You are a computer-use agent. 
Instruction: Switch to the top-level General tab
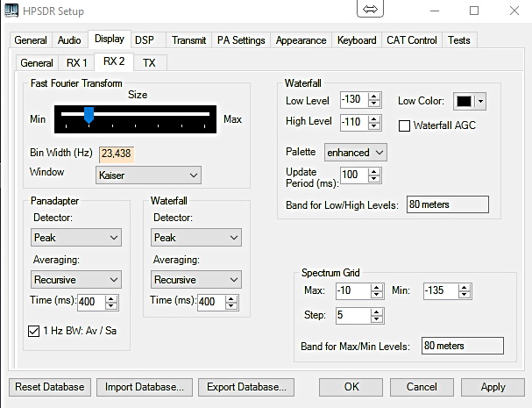coord(31,40)
